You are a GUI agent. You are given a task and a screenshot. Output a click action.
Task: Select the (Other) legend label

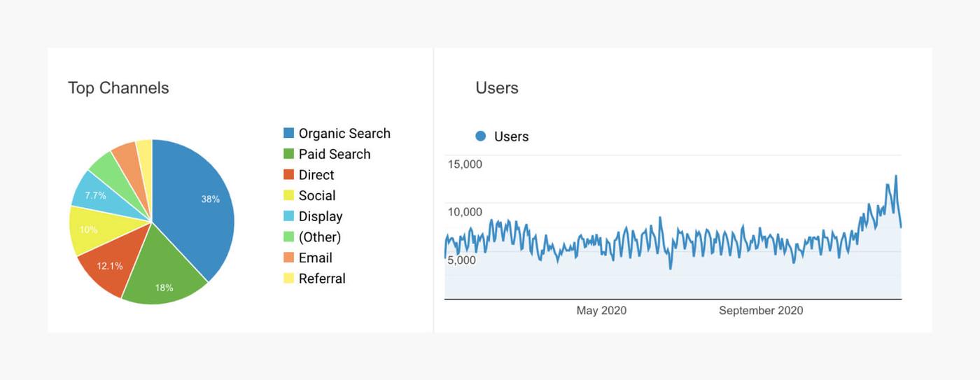coord(319,237)
